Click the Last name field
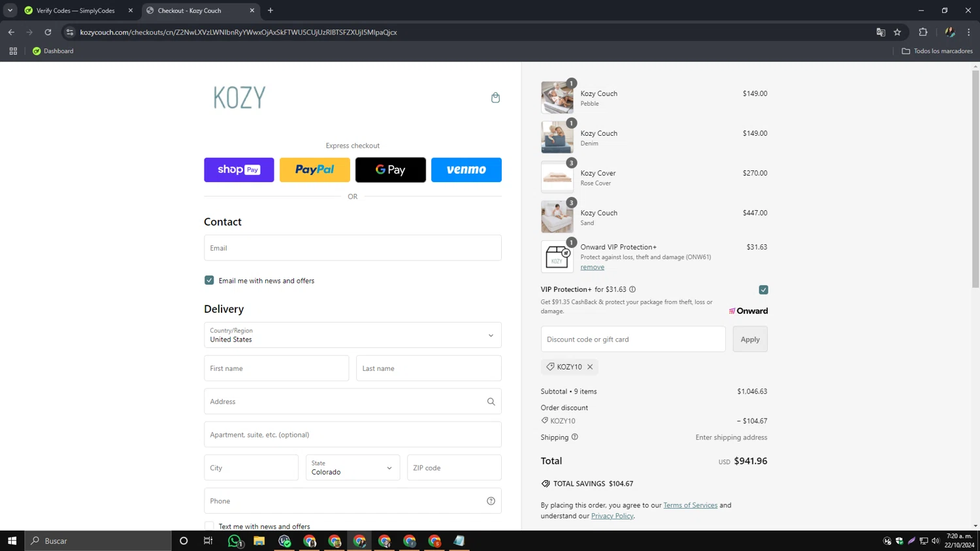 coord(429,368)
